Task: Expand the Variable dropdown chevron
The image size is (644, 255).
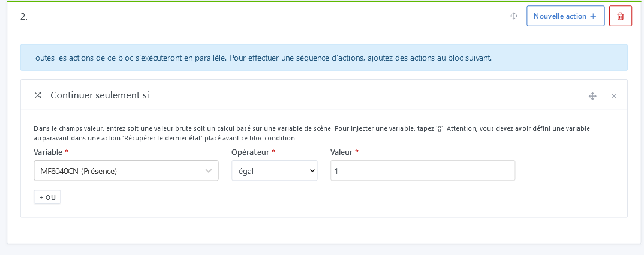Action: (209, 171)
